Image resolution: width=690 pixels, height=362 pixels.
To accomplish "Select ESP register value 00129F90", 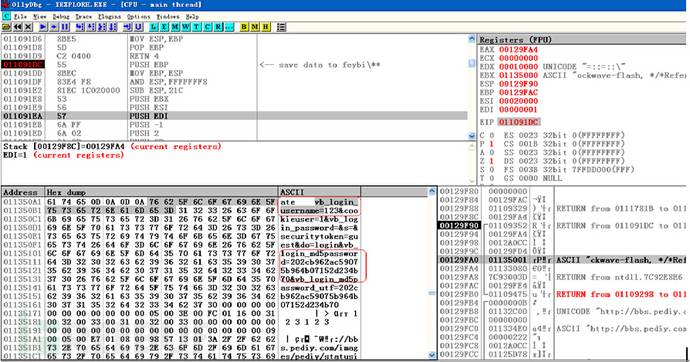I will pos(518,84).
